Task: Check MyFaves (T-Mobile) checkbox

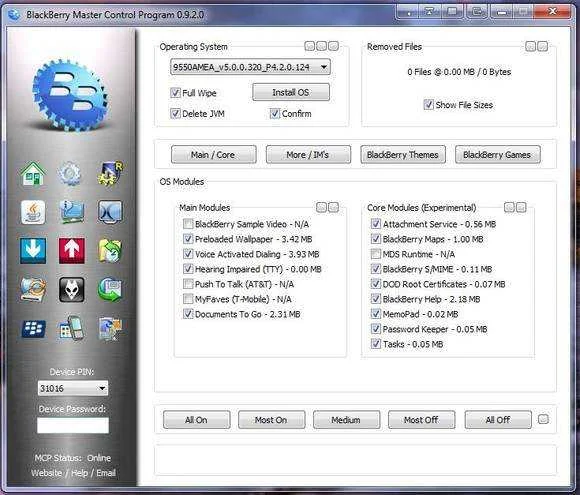Action: [188, 299]
